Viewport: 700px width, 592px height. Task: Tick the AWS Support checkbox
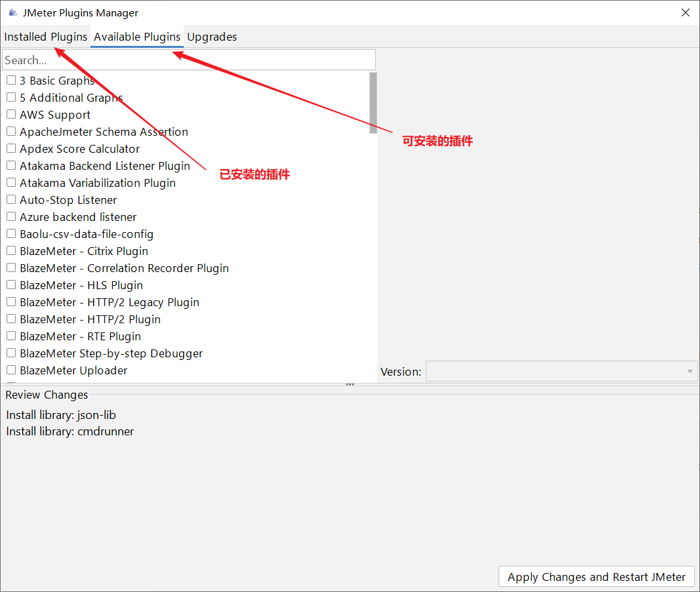11,114
